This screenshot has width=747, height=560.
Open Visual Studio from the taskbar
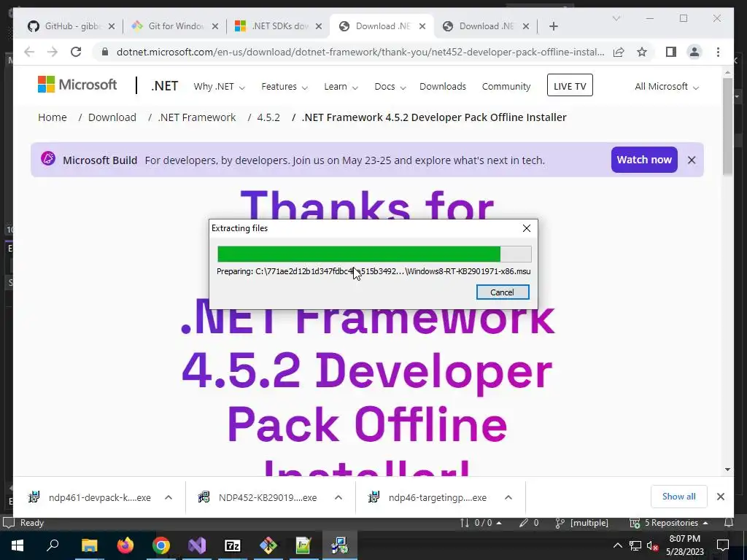click(197, 545)
